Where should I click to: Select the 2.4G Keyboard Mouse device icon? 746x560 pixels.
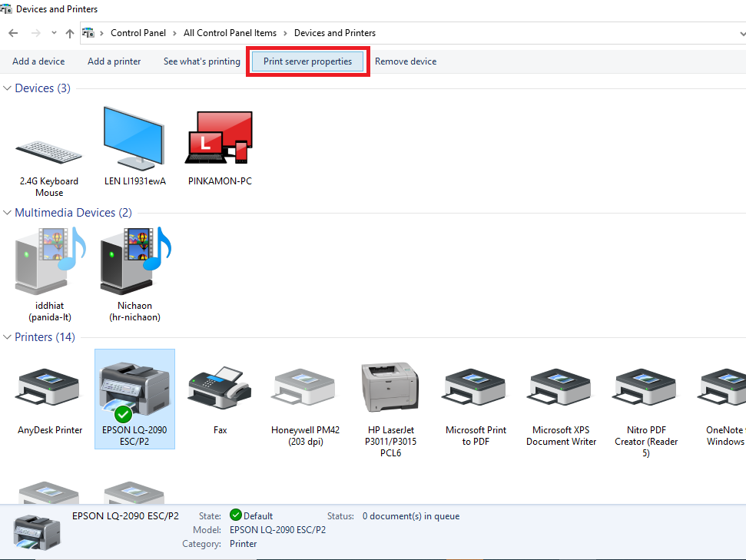coord(48,154)
